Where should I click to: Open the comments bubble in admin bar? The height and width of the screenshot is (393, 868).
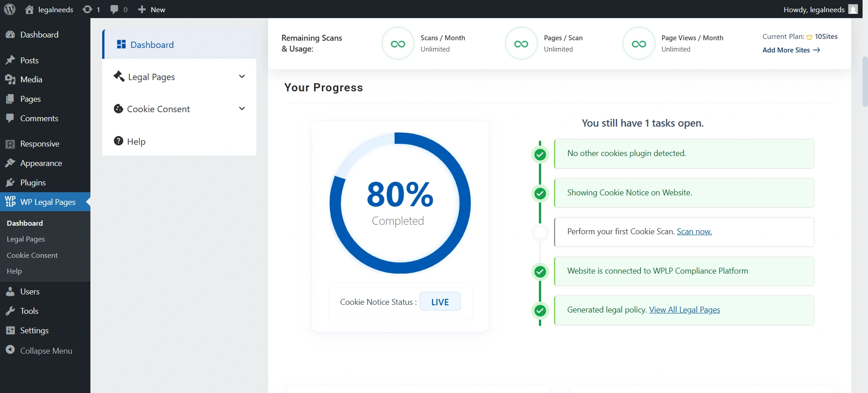click(114, 9)
